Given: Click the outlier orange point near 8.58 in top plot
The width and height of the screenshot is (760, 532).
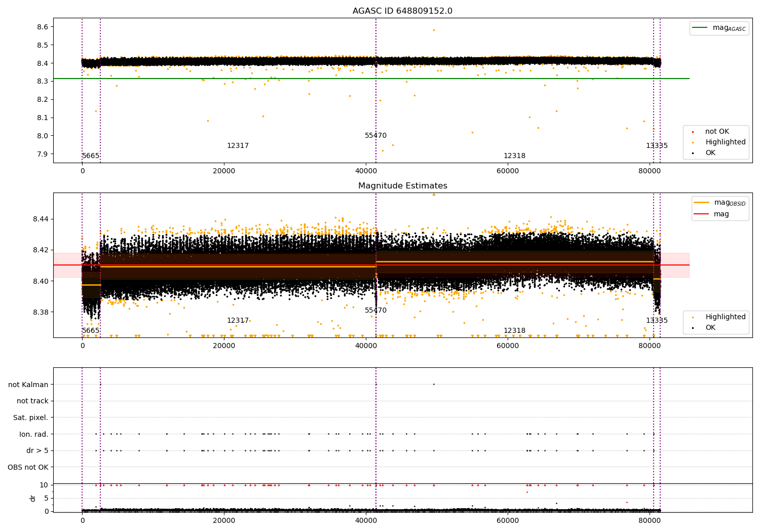Looking at the screenshot, I should click(434, 30).
